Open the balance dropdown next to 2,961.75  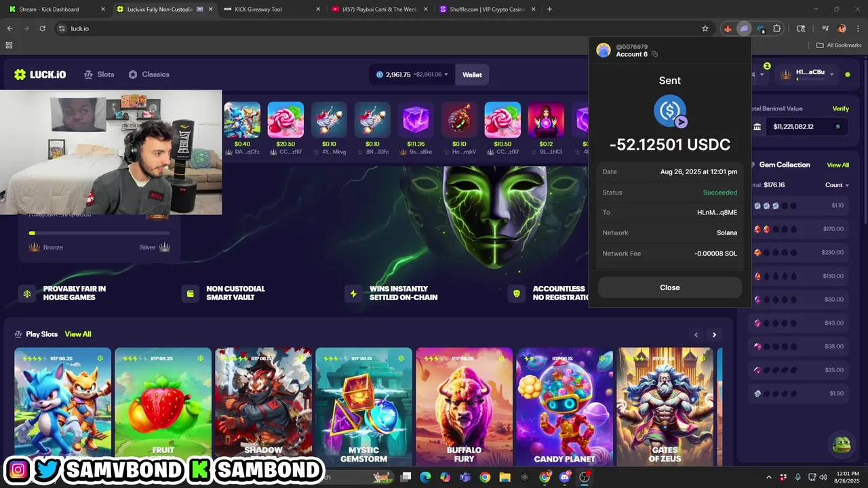pyautogui.click(x=446, y=75)
